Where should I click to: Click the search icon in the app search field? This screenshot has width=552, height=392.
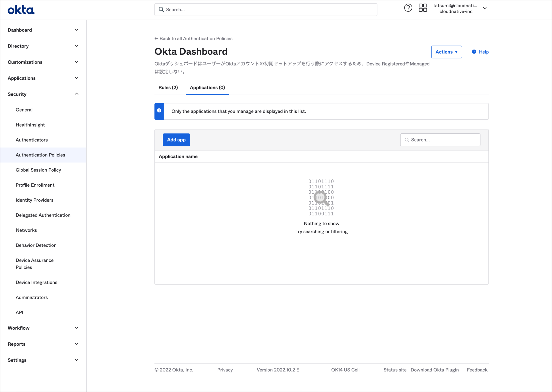[x=407, y=140]
